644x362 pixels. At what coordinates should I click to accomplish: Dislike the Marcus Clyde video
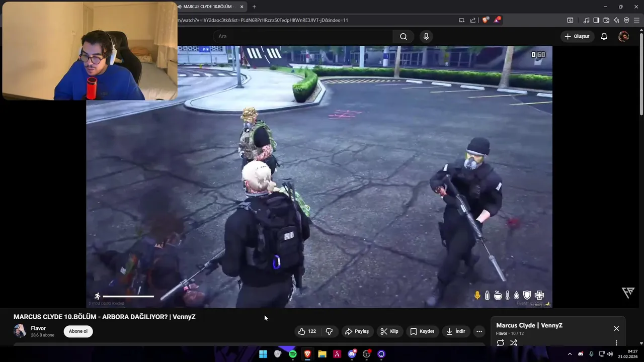329,331
